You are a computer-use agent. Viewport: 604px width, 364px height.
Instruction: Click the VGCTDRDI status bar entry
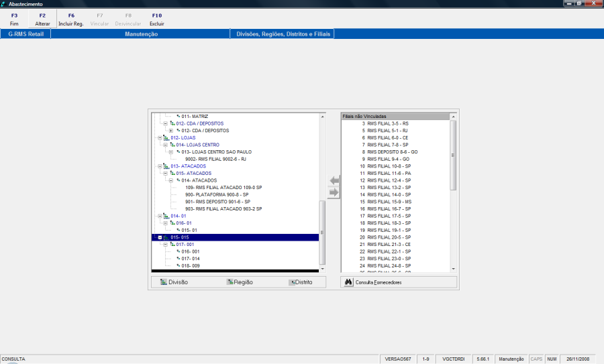click(x=453, y=359)
